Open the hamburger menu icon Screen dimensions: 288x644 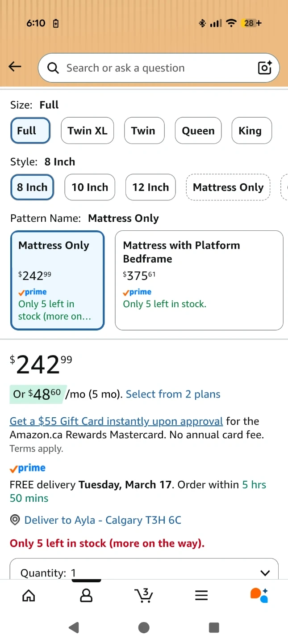pos(201,595)
